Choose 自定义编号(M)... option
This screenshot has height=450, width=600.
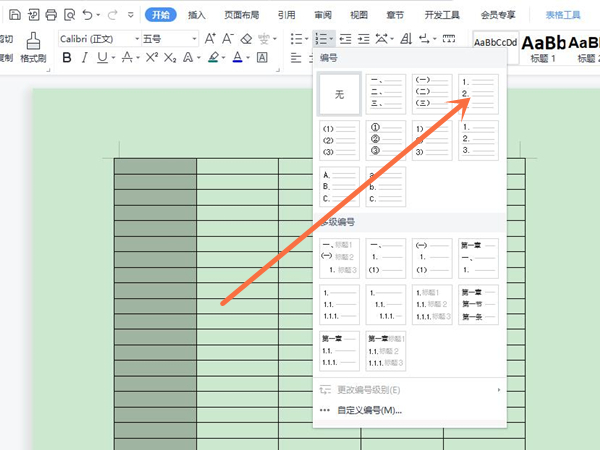tap(369, 410)
